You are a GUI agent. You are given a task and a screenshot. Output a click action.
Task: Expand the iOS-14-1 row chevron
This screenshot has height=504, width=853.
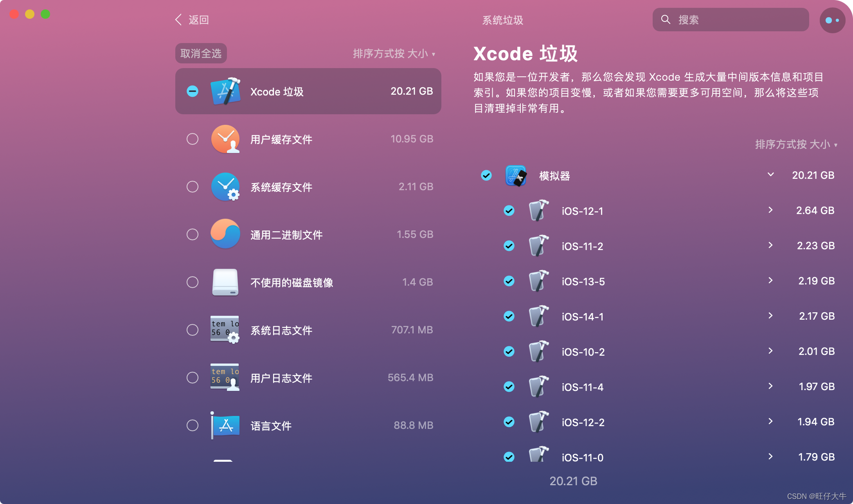pos(770,315)
